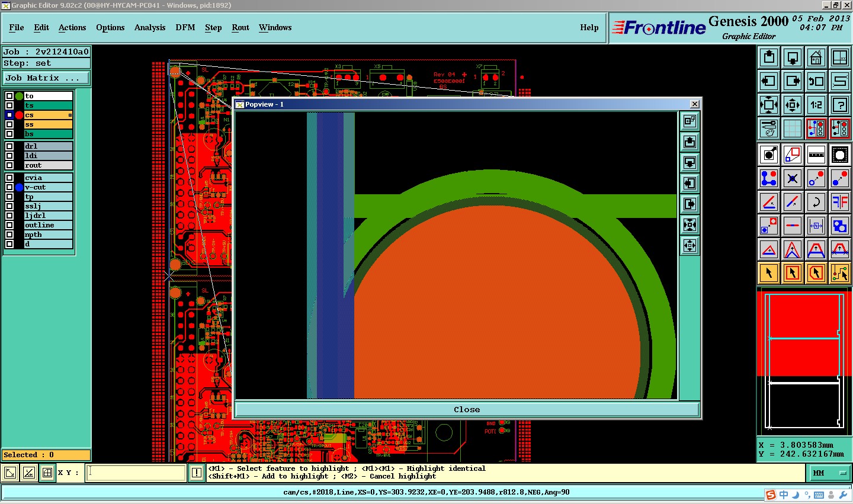Toggle the grid display icon
The width and height of the screenshot is (853, 504).
coord(793,129)
